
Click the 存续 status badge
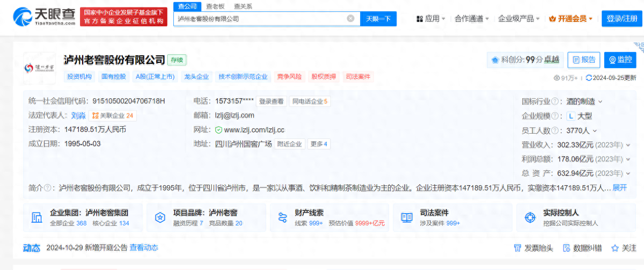coord(177,60)
